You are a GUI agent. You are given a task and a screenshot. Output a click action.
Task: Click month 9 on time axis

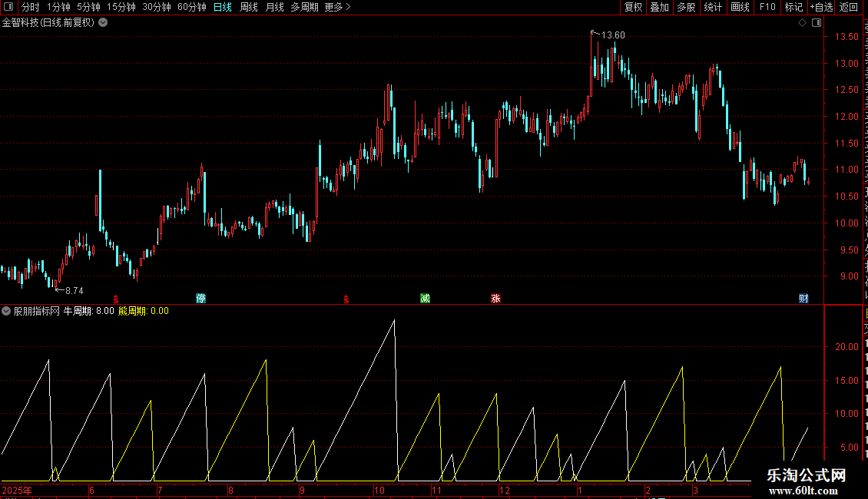click(x=302, y=490)
